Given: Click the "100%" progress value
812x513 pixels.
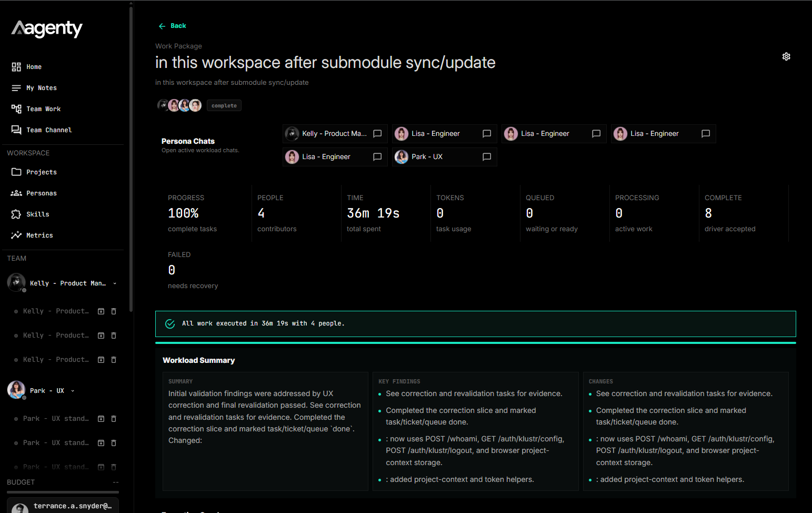Looking at the screenshot, I should [183, 213].
